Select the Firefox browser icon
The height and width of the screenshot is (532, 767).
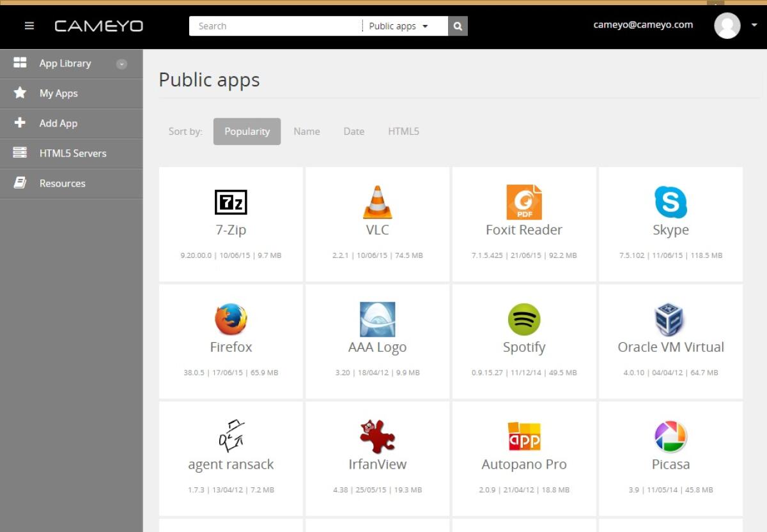coord(230,319)
